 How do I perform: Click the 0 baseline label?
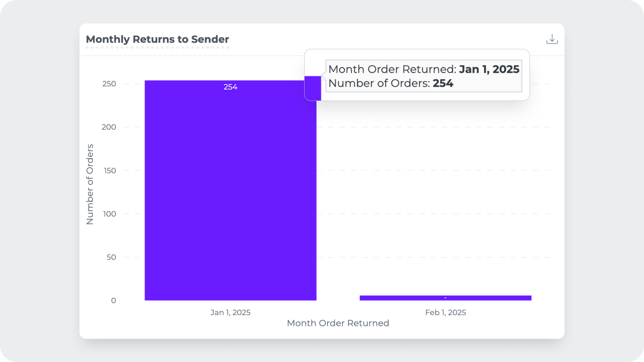(x=113, y=300)
